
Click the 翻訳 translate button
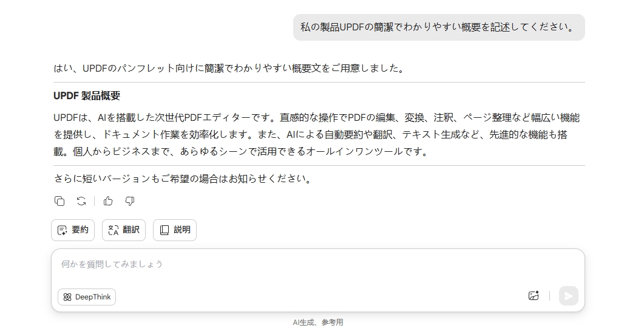[x=124, y=230]
